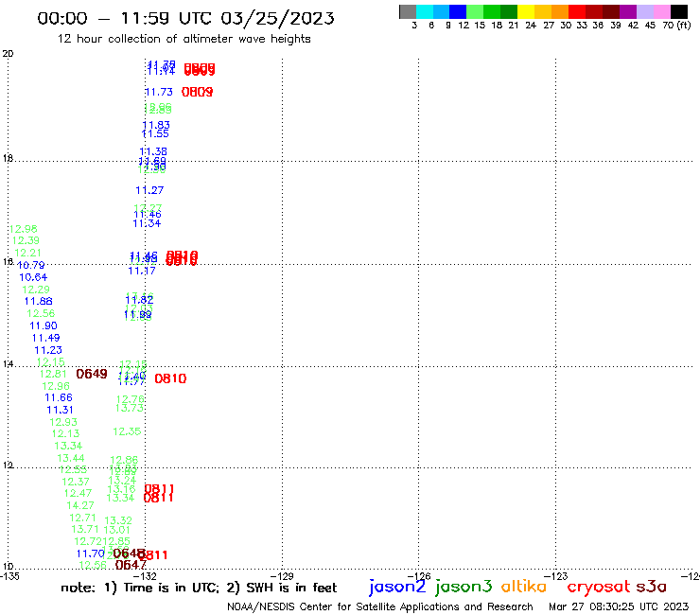Pick the yellow swatch in the wave height scale

pos(526,11)
